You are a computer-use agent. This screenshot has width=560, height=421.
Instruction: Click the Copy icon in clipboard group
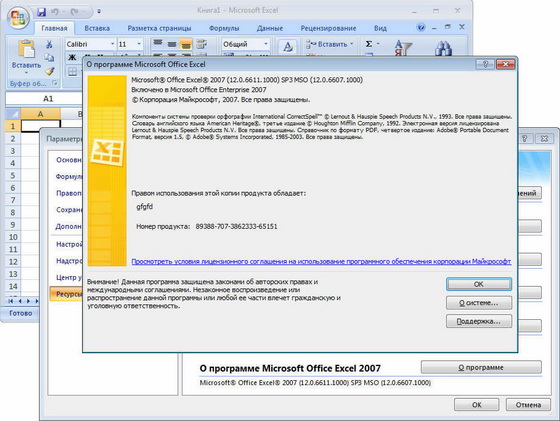[x=49, y=57]
